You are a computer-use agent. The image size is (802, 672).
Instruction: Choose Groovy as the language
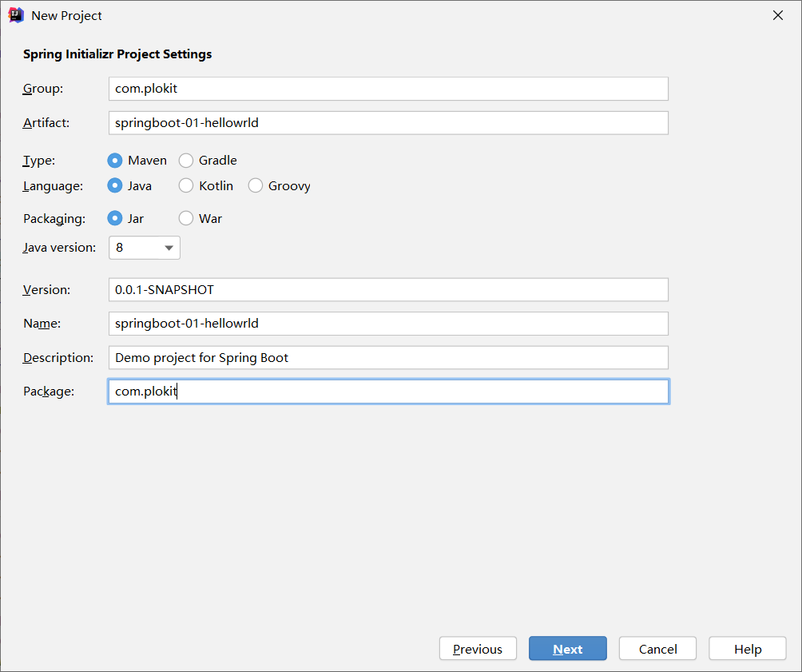pyautogui.click(x=256, y=186)
